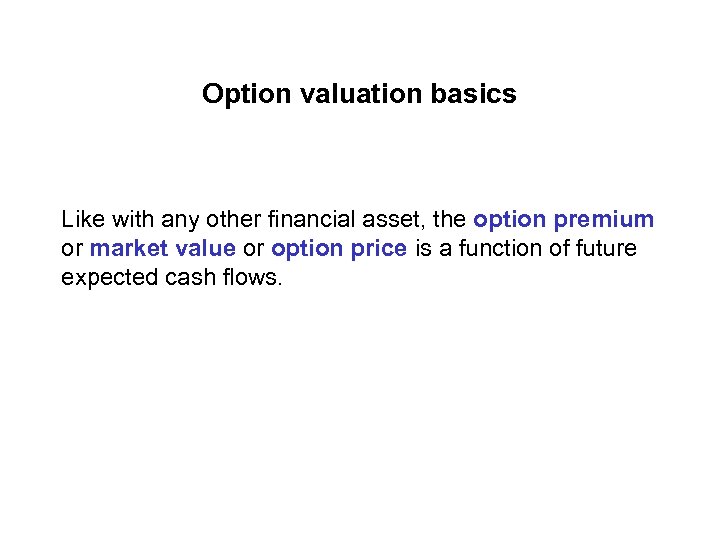Click the word "the" before option premium
The image size is (720, 540).
(449, 220)
